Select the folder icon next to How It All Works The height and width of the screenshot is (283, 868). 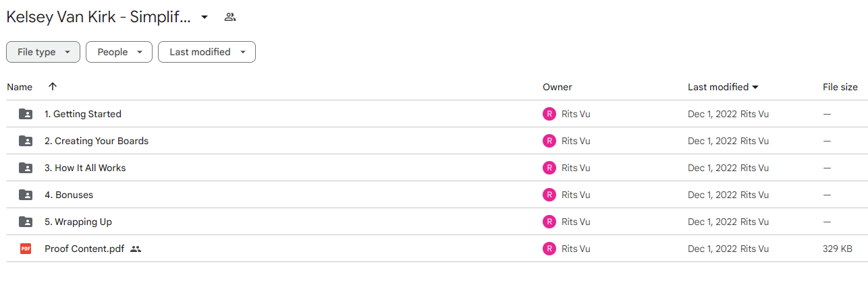[26, 168]
